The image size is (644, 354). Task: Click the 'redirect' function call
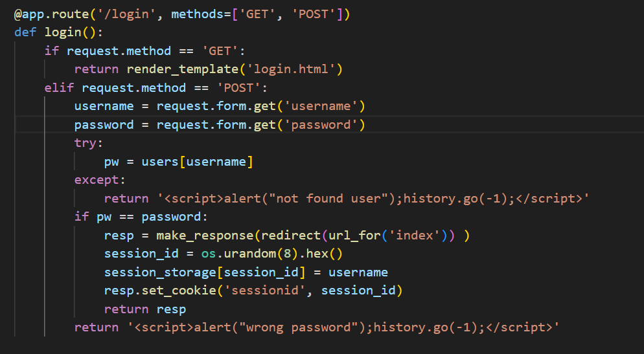coord(291,236)
